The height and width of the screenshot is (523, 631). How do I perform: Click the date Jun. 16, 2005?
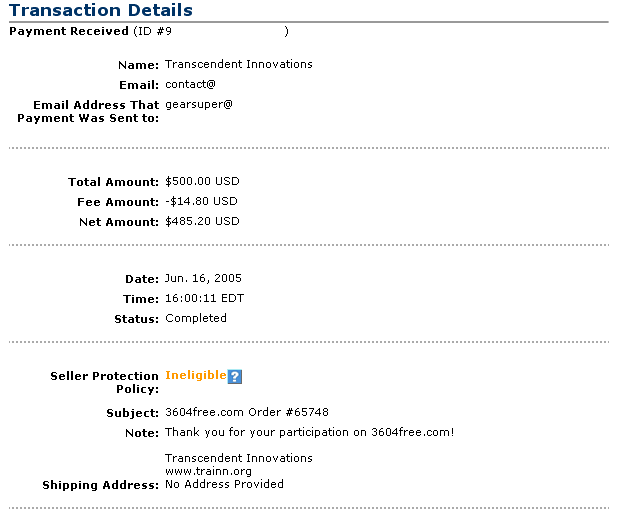pyautogui.click(x=203, y=278)
